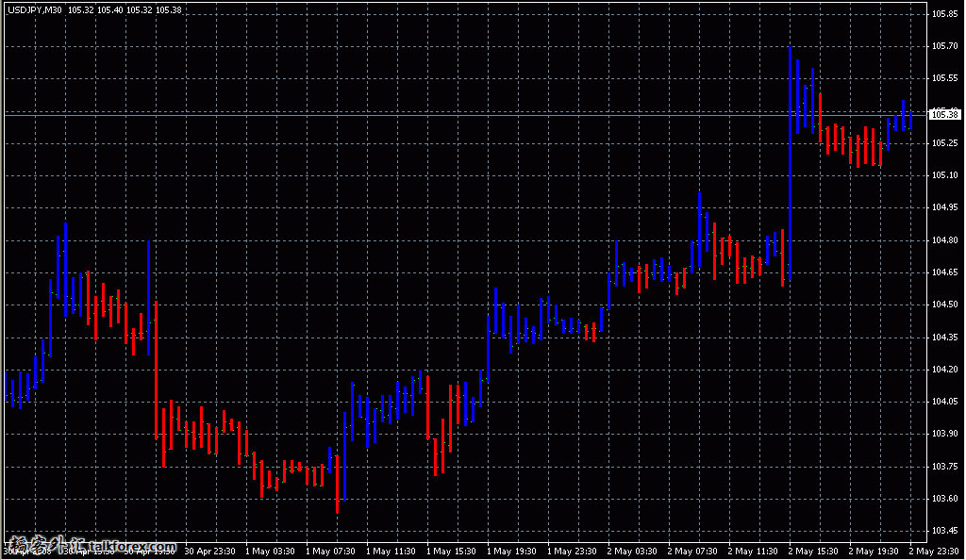Choose the 2 May 19:30 time label
Screen dimensions: 966x560
874,552
